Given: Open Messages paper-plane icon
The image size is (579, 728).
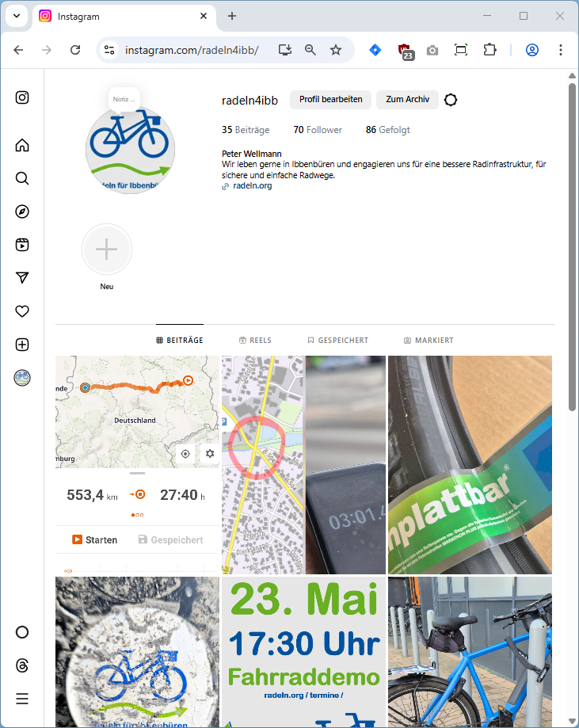Looking at the screenshot, I should (22, 277).
